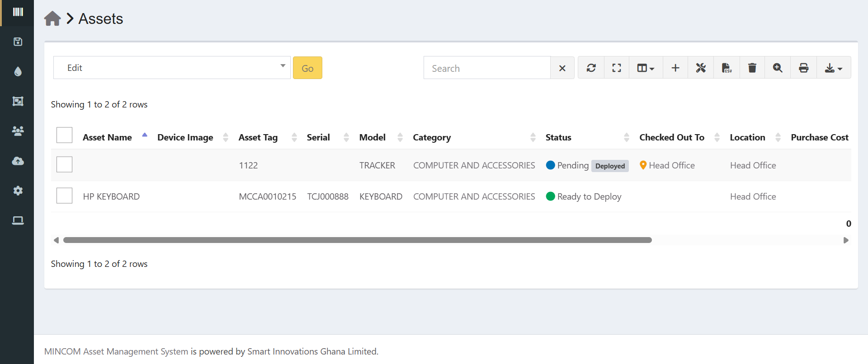This screenshot has width=868, height=364.
Task: Open advanced search magnifier icon
Action: click(778, 68)
